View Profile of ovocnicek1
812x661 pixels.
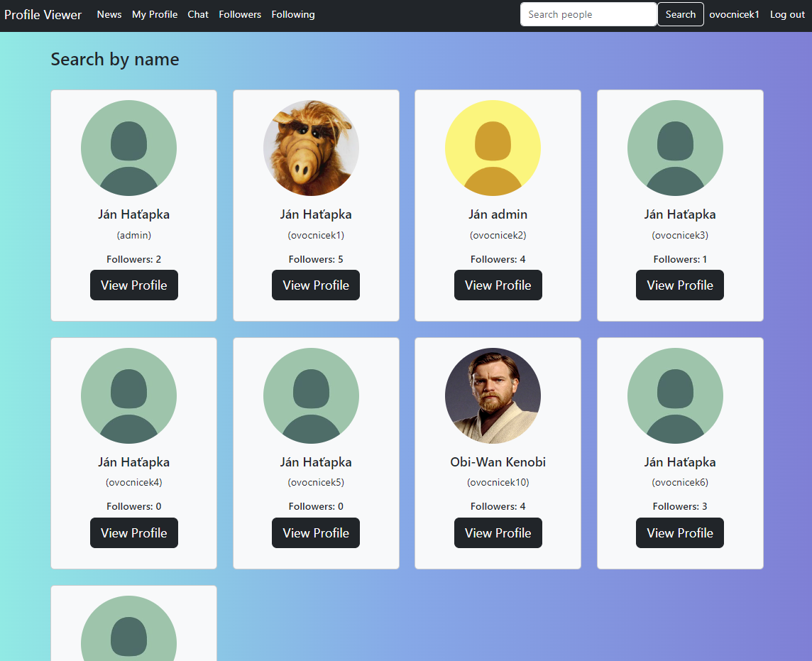[316, 285]
